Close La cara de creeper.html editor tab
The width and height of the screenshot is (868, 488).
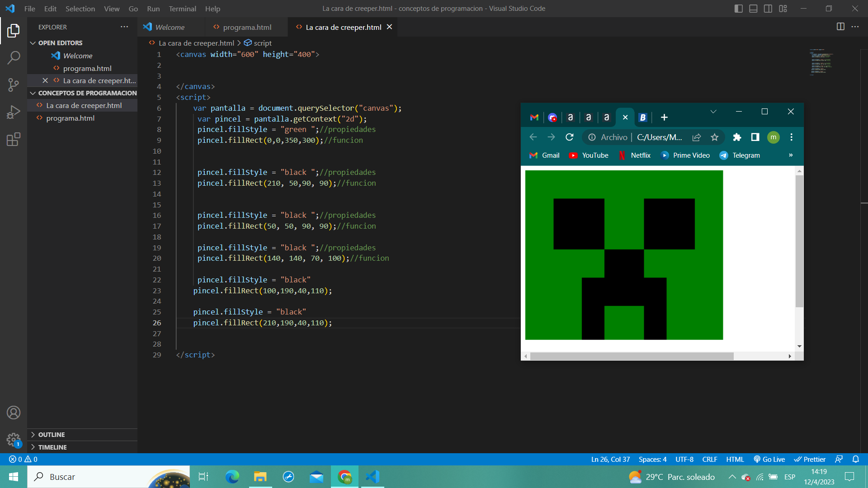coord(389,27)
